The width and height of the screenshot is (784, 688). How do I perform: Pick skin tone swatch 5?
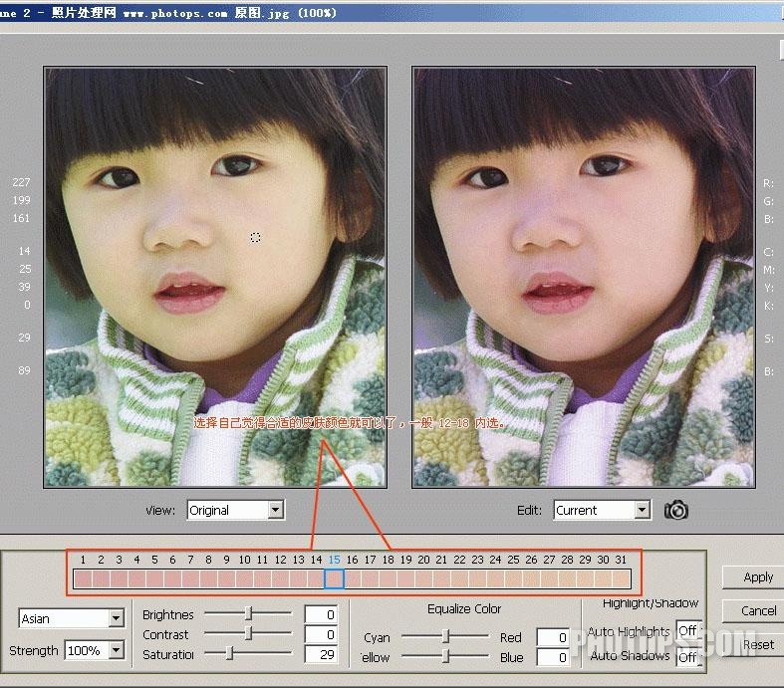155,579
